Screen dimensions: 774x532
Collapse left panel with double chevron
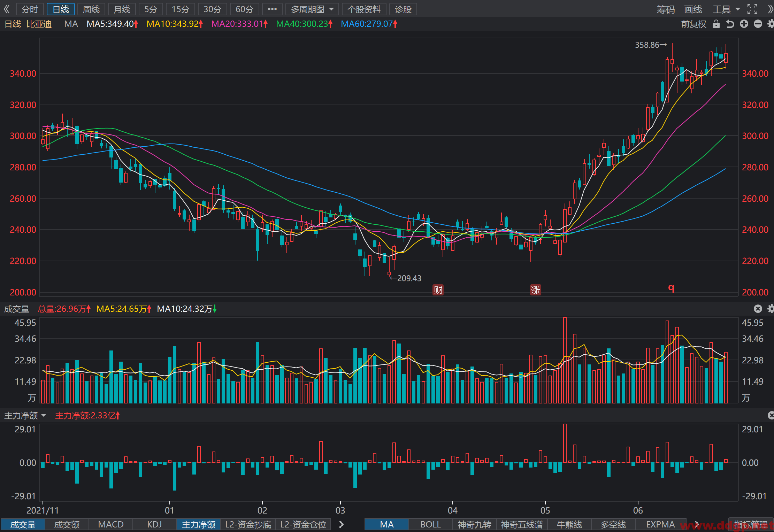click(7, 9)
